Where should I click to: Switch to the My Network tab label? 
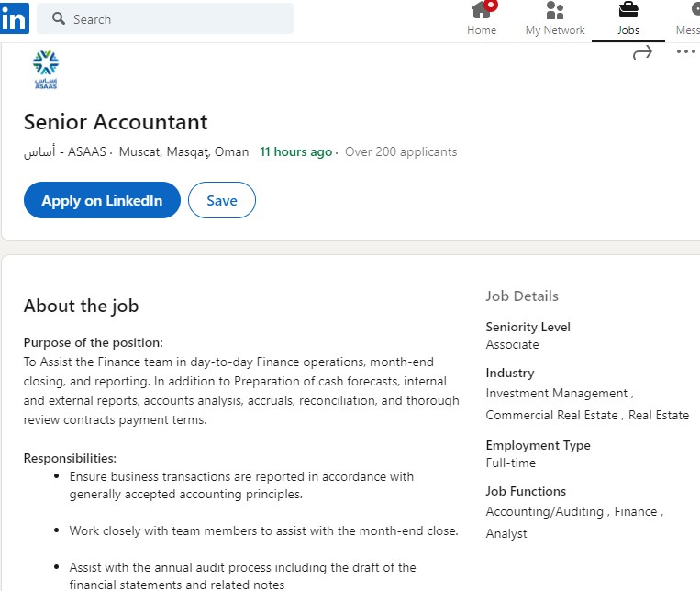coord(555,30)
